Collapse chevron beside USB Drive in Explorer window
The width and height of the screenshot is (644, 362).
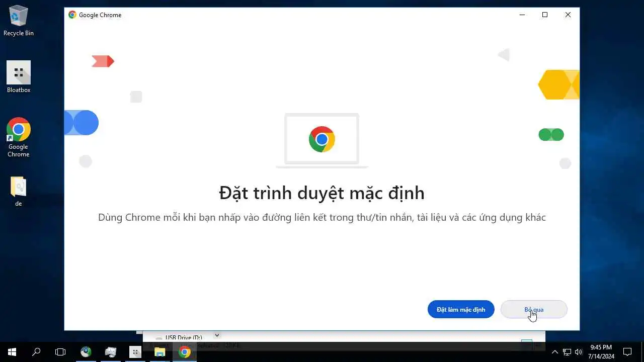click(x=217, y=335)
